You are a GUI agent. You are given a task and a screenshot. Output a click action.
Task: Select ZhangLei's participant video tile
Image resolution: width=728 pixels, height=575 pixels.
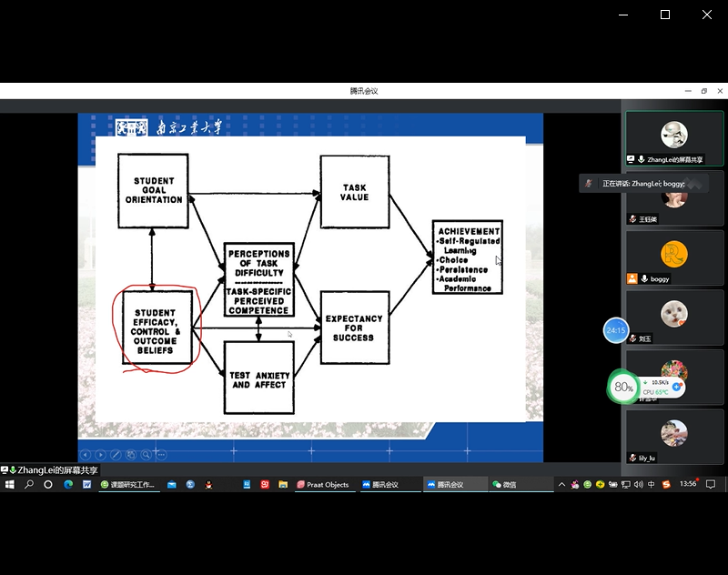click(673, 138)
